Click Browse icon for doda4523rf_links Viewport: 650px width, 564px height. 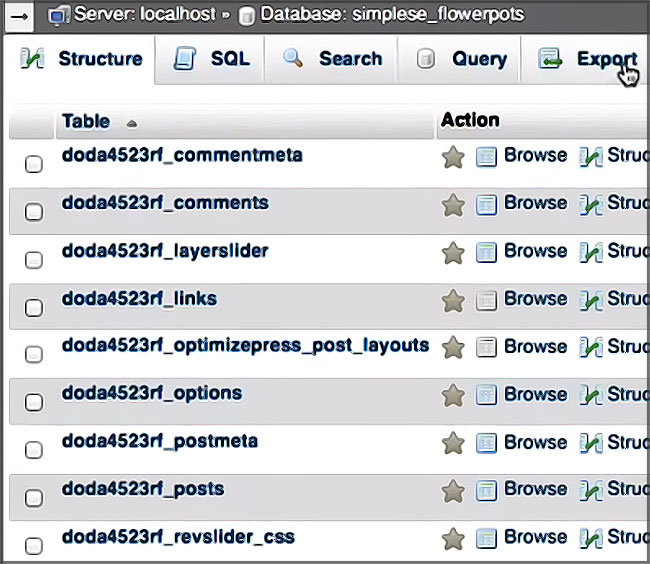[486, 301]
